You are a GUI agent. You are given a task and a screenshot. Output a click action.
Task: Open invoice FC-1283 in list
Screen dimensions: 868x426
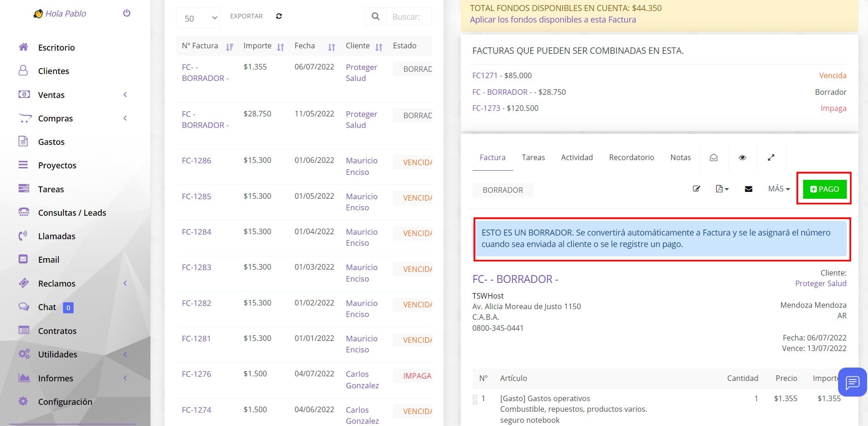(196, 267)
